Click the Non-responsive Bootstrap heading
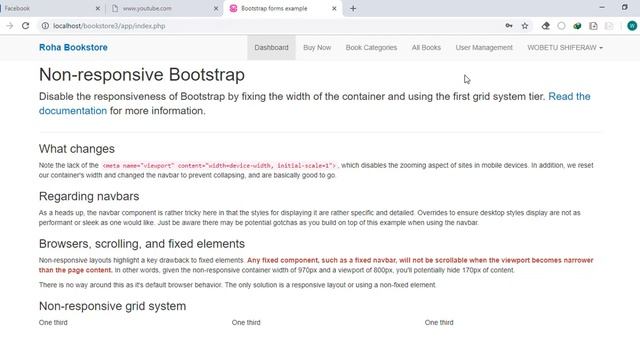Viewport: 640px width, 360px height. [142, 75]
